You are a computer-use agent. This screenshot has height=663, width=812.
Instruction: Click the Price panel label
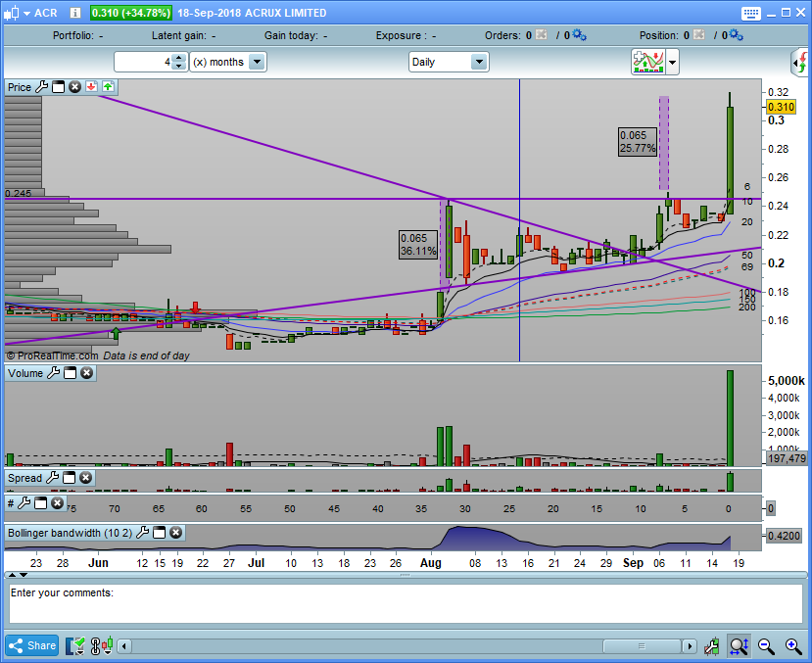pyautogui.click(x=20, y=87)
